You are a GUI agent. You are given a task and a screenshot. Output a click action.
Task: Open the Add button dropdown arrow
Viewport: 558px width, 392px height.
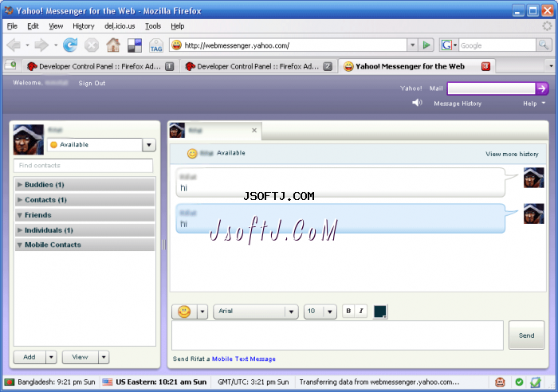pos(51,357)
